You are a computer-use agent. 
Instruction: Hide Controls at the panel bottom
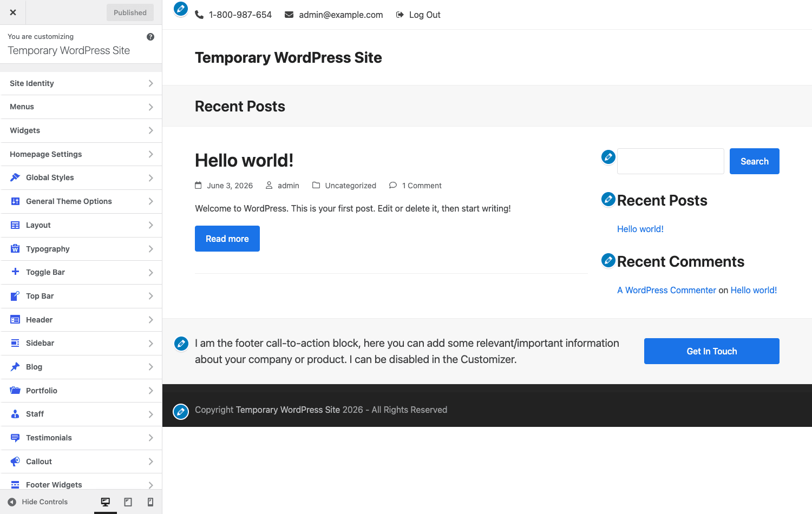38,502
